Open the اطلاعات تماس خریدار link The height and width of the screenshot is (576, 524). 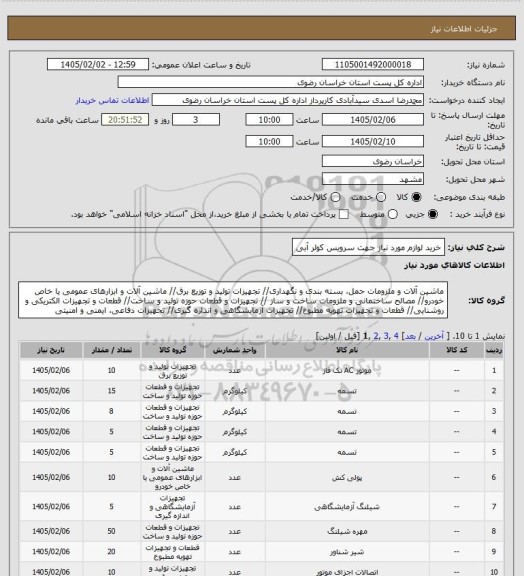(112, 100)
